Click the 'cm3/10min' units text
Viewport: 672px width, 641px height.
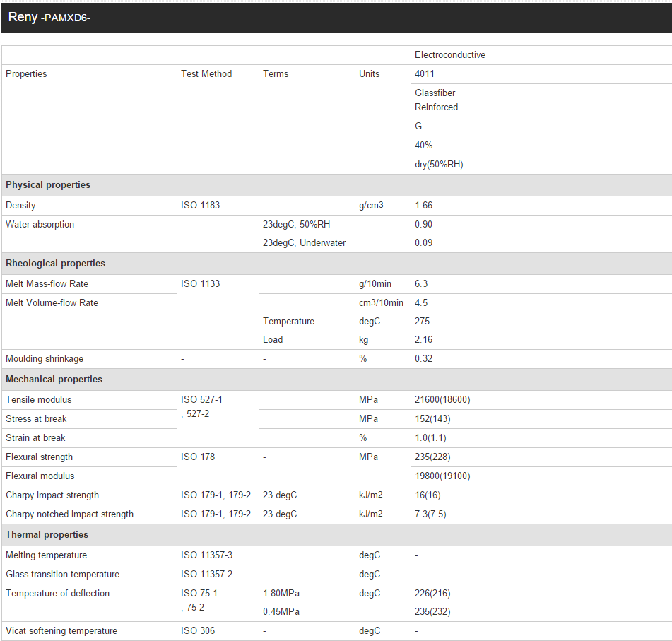click(x=381, y=302)
